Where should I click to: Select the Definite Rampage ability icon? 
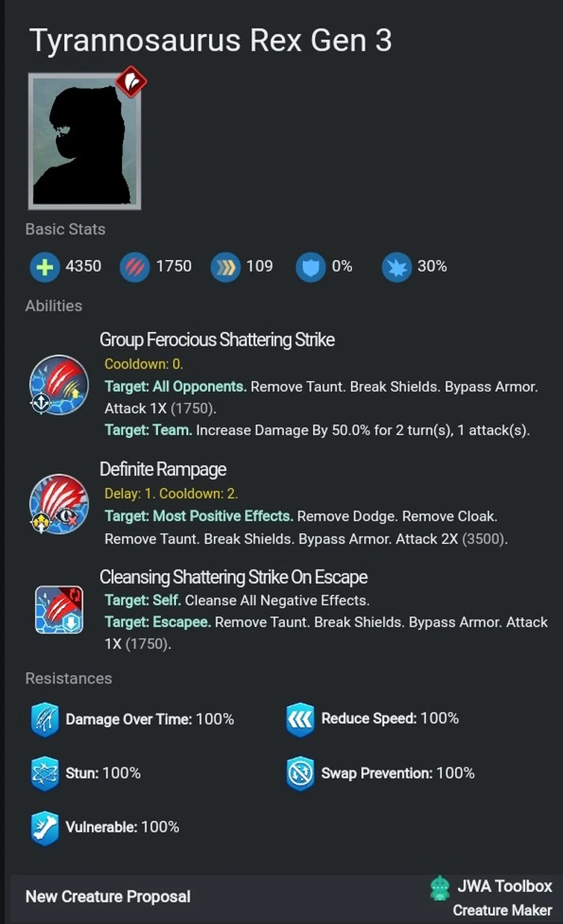(x=59, y=504)
